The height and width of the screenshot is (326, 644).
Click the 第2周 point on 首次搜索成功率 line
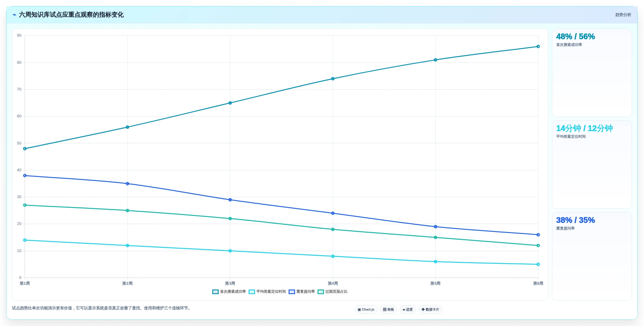[127, 127]
